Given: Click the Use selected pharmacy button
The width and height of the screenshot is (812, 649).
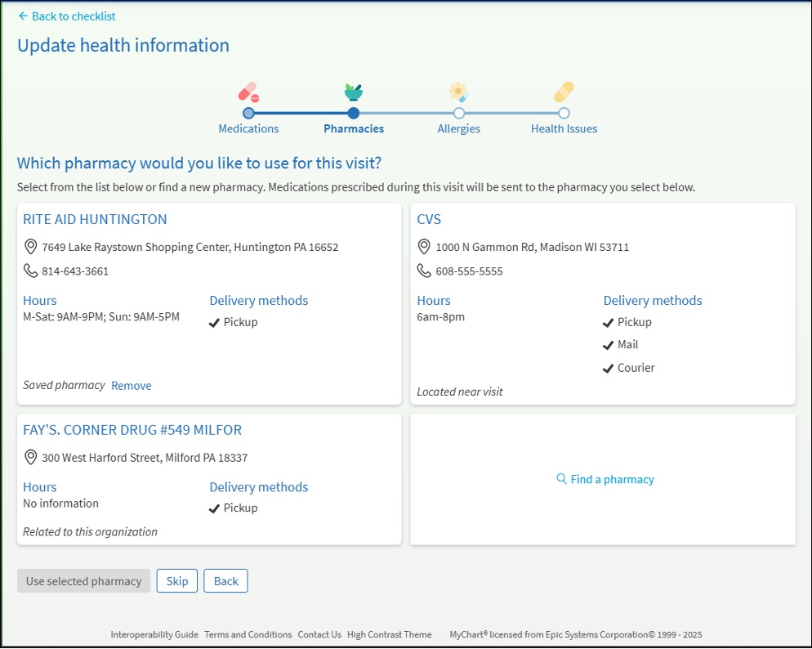Looking at the screenshot, I should (x=83, y=581).
